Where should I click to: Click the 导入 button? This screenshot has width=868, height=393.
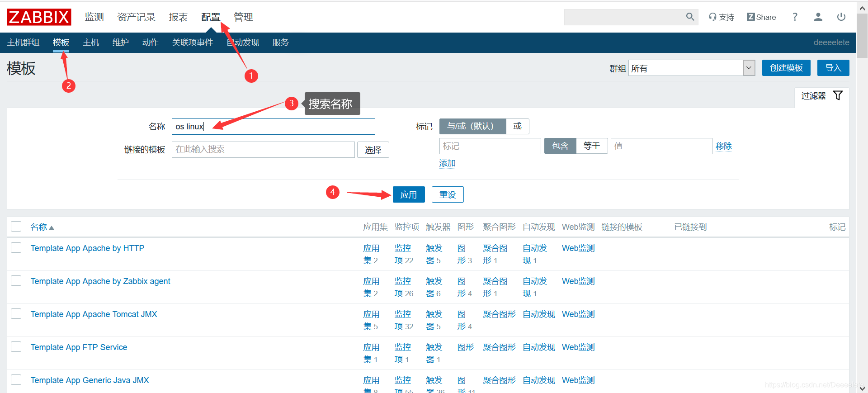pyautogui.click(x=833, y=68)
